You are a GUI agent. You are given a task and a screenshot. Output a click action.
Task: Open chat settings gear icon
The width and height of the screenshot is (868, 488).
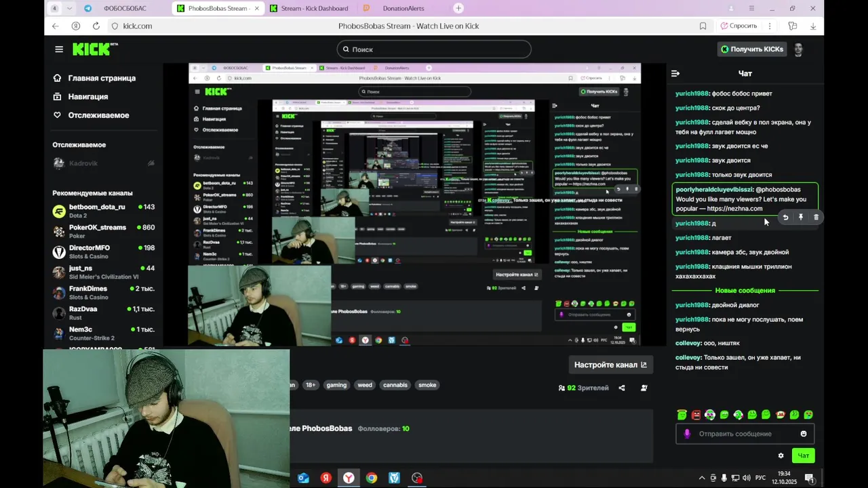[781, 455]
